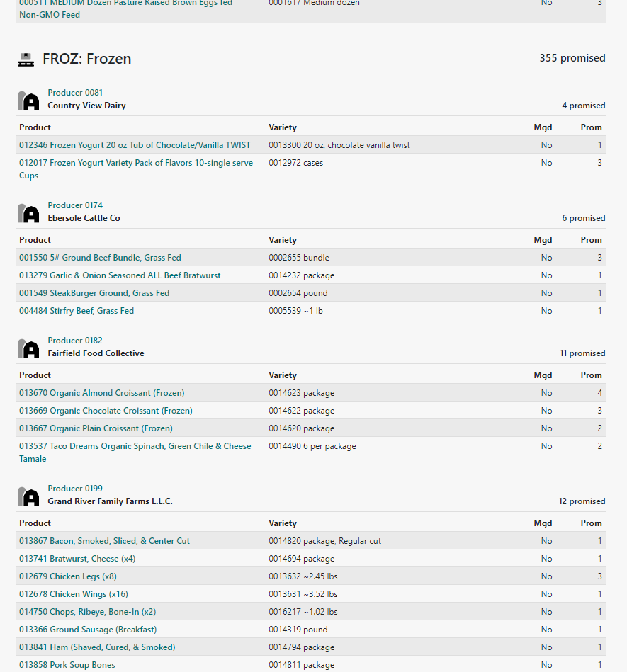View Bacon, Smoked, Sliced, Center Cut product
Screen dimensions: 627x672
tap(104, 541)
